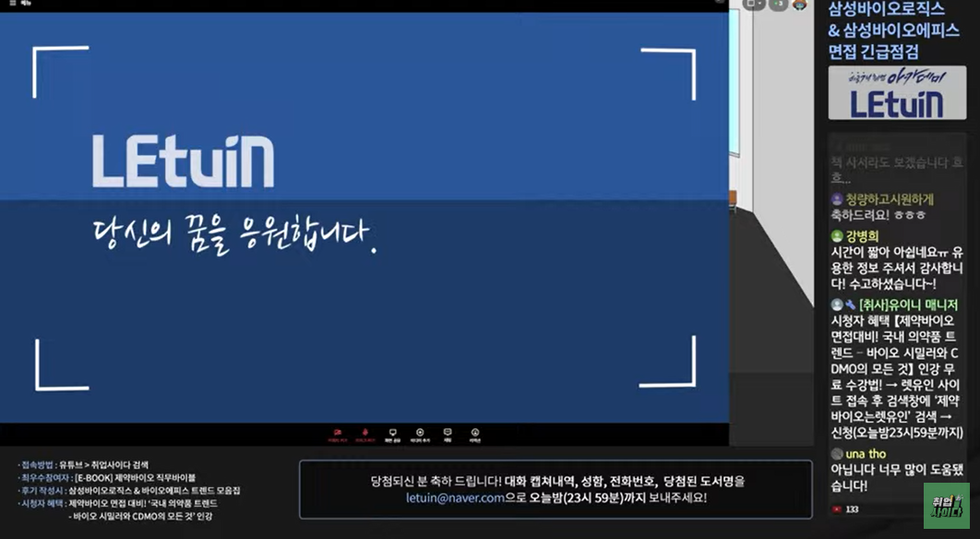
Task: Click the green recording indicator pill
Action: click(x=778, y=5)
